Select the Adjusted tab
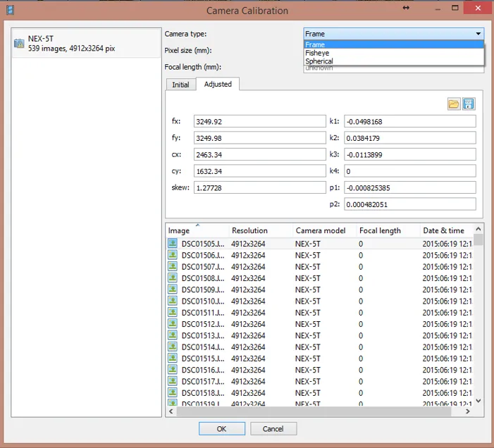494x448 pixels. [218, 85]
